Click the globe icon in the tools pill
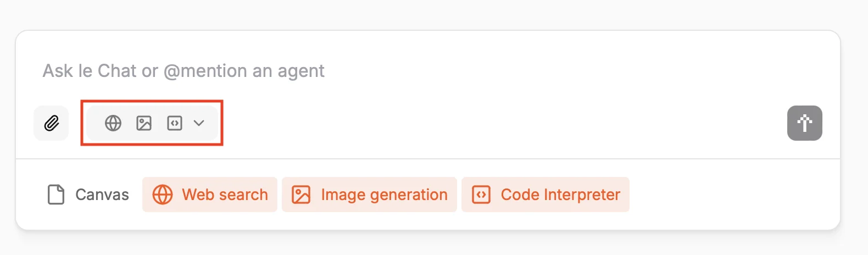This screenshot has width=868, height=255. [113, 123]
